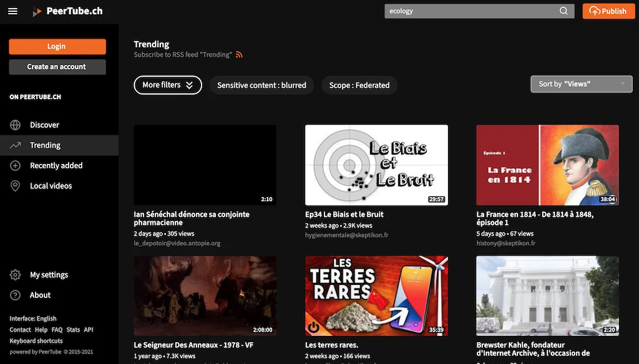Open My settings in the sidebar

pos(59,275)
